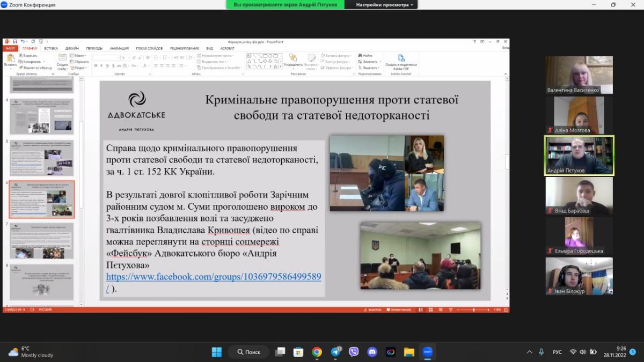Select slide 5 thumbnail in slide panel
Image resolution: width=644 pixels, height=362 pixels.
[41, 158]
